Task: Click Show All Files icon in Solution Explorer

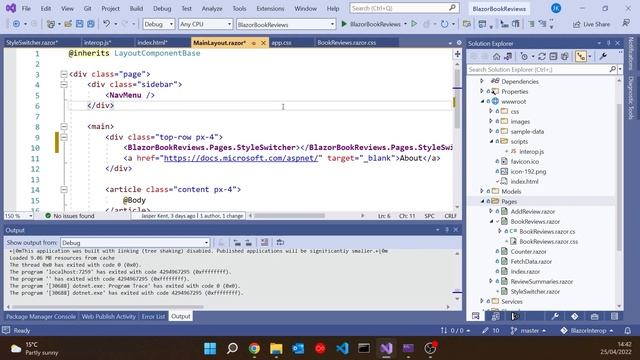Action: point(564,56)
